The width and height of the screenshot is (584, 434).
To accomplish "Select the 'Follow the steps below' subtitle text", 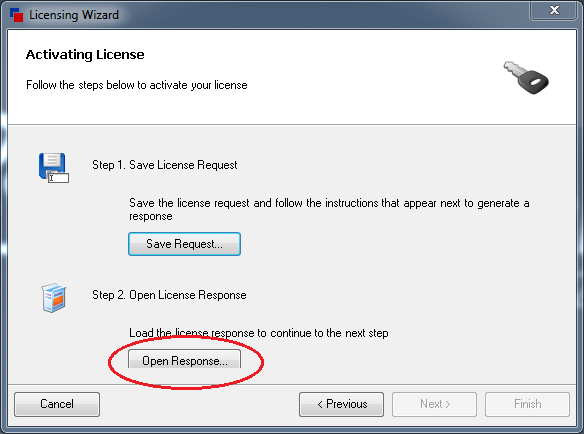I will coord(137,85).
